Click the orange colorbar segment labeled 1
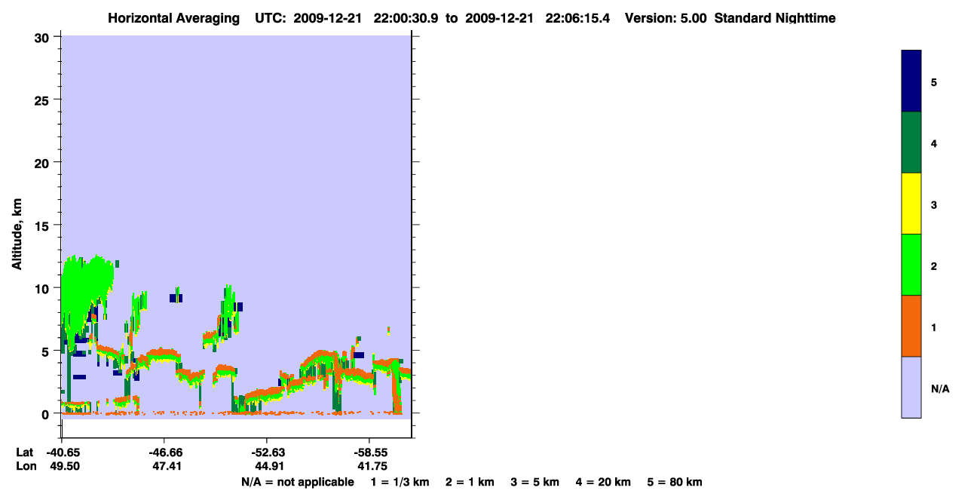This screenshot has width=980, height=503. [x=911, y=326]
